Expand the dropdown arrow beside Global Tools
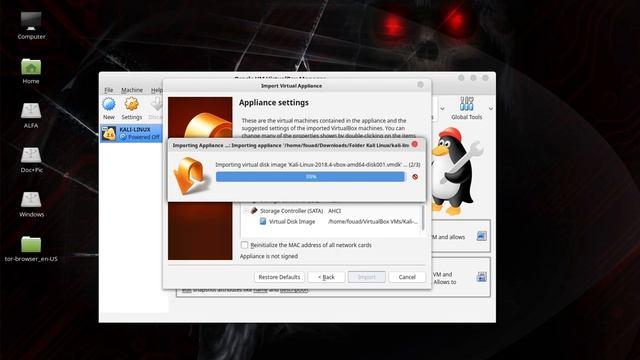 [x=491, y=109]
